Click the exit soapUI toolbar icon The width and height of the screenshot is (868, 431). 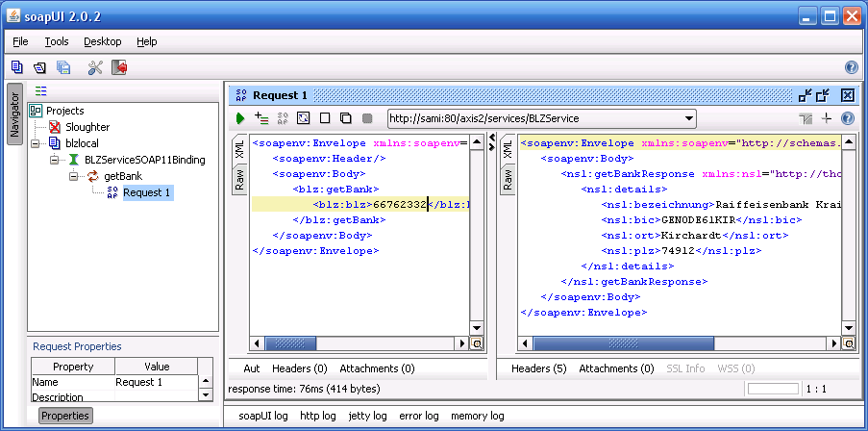click(x=119, y=67)
